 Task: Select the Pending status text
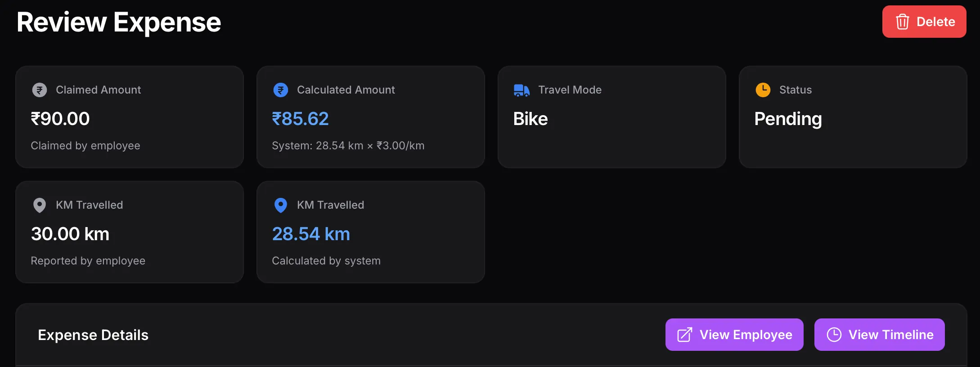click(788, 119)
